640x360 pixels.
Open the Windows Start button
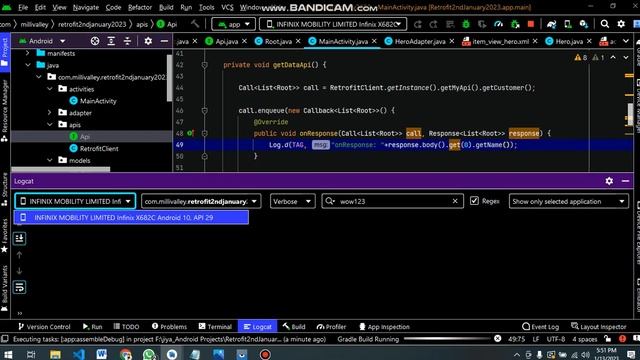8,354
